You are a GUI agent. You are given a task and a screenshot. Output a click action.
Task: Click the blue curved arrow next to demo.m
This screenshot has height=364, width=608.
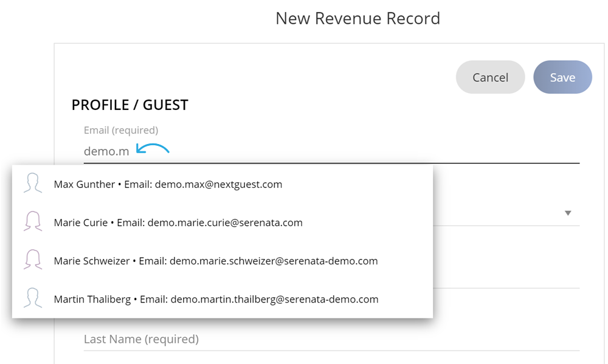(153, 149)
